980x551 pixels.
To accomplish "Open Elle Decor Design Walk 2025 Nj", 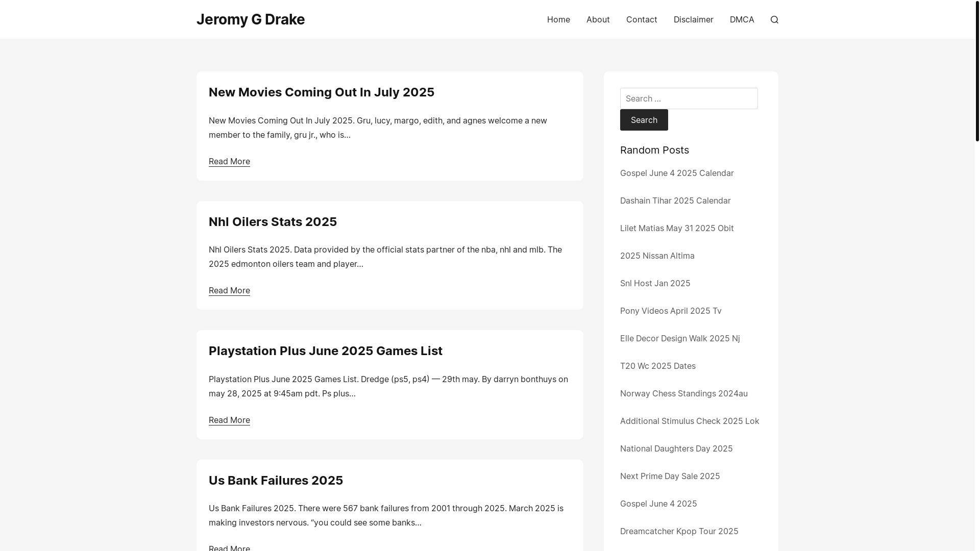I will point(680,338).
